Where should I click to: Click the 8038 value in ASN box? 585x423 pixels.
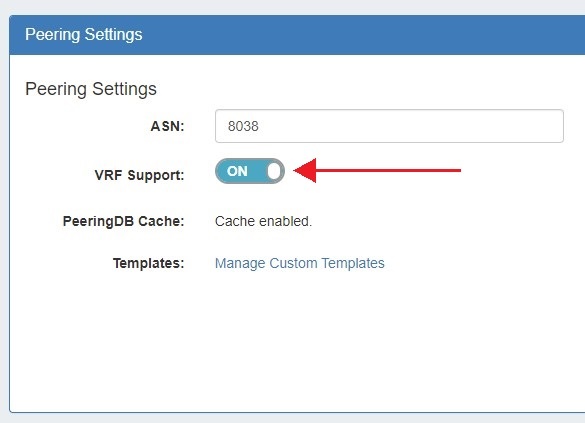[243, 126]
